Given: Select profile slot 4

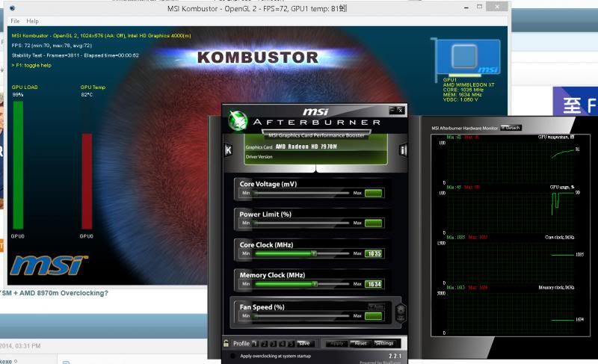Looking at the screenshot, I should pos(283,344).
